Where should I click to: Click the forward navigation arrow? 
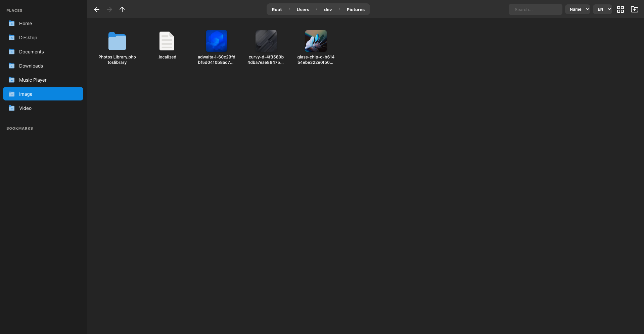(109, 9)
